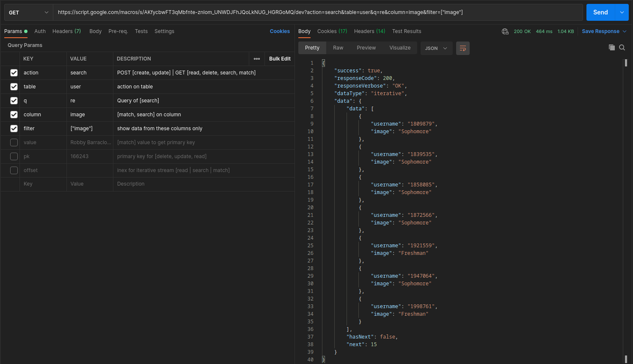
Task: Open the Test Results tab
Action: 407,31
